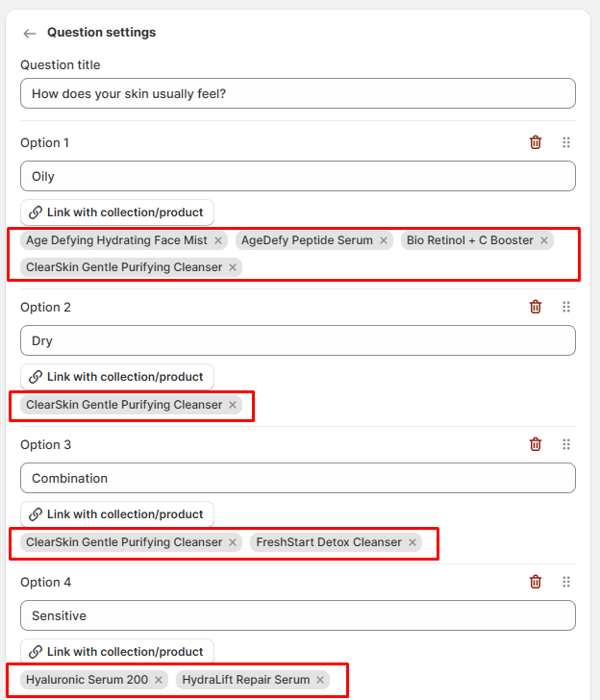
Task: Click the drag handle for Option 2
Action: click(566, 307)
